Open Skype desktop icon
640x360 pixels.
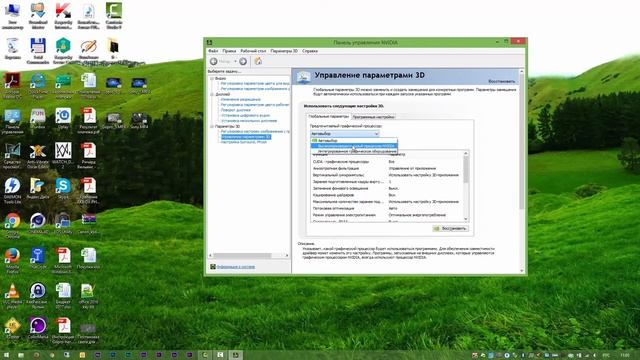point(63,189)
